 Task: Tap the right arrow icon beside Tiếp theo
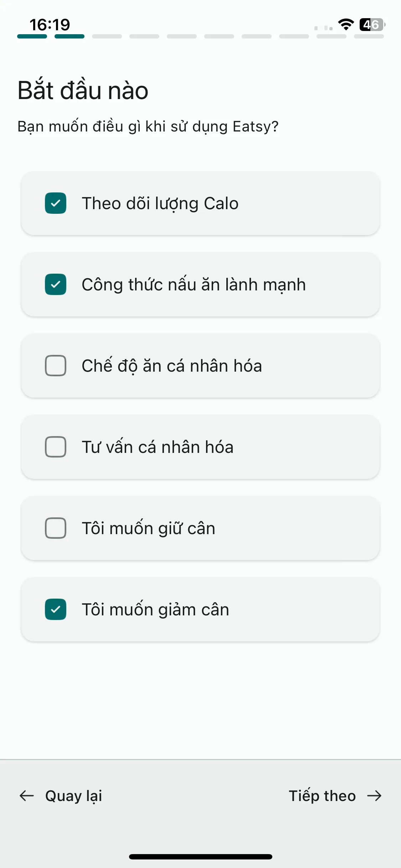pos(374,796)
